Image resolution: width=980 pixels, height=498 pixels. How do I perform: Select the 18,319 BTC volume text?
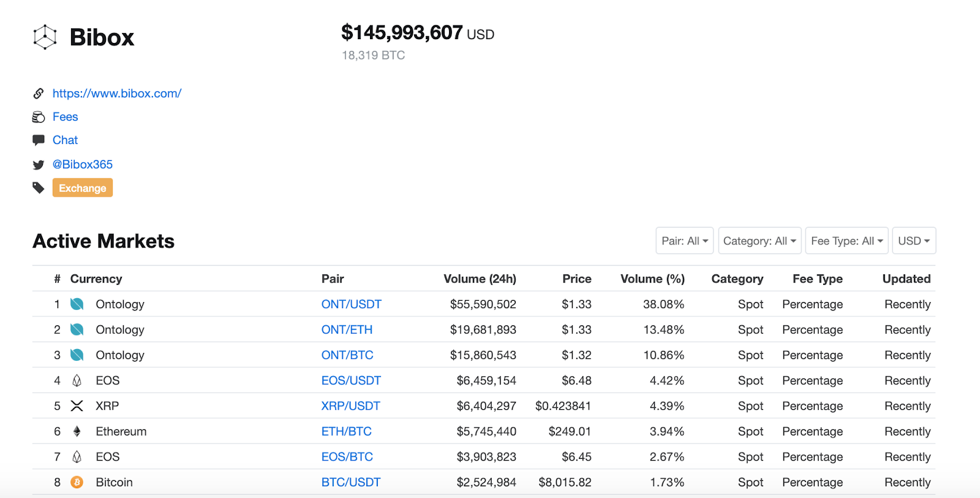coord(374,55)
